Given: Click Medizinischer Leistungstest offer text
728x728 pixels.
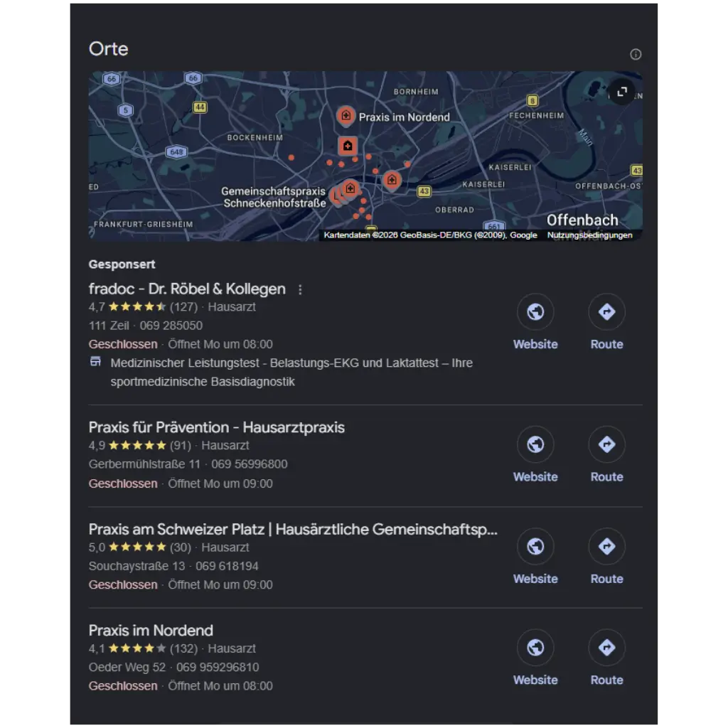Looking at the screenshot, I should click(291, 372).
